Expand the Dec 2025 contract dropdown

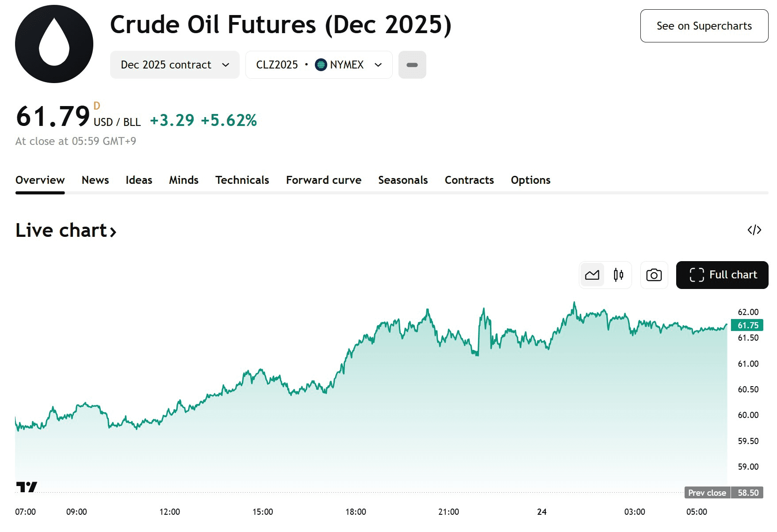(175, 65)
